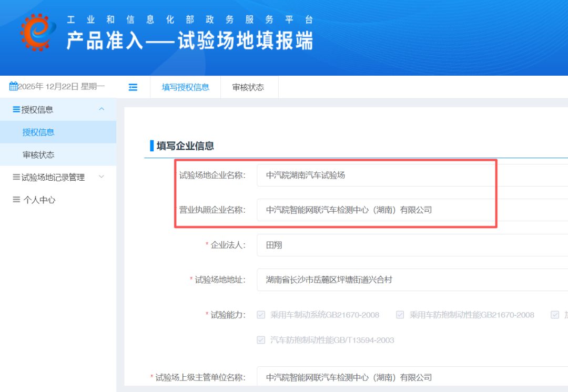Click the 营业执照企业名称 input field

click(x=410, y=210)
